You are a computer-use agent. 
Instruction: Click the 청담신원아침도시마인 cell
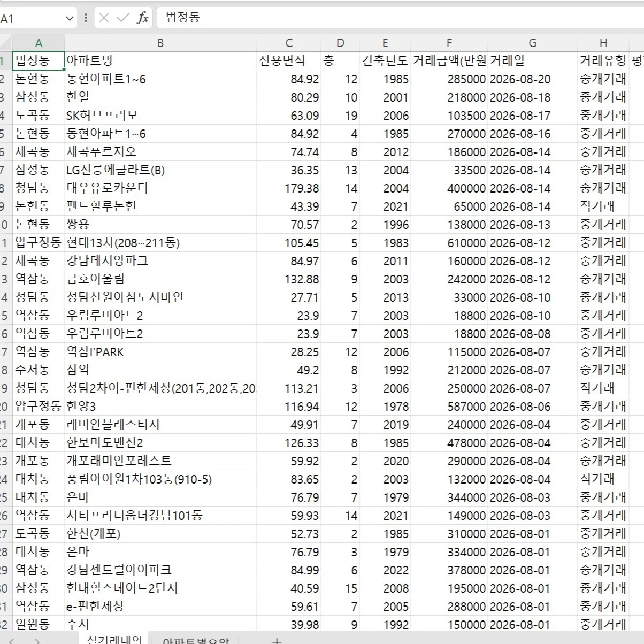(x=160, y=297)
